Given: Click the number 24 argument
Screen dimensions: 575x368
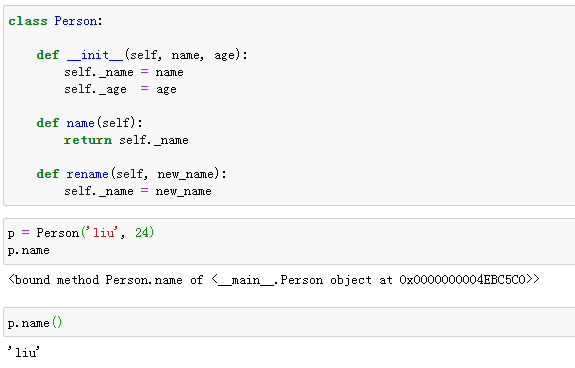Looking at the screenshot, I should click(x=142, y=232).
